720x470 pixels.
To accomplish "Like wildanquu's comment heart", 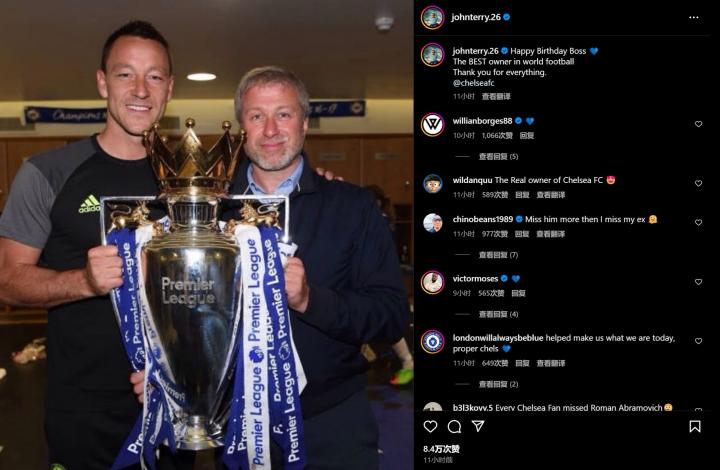I will coord(698,183).
